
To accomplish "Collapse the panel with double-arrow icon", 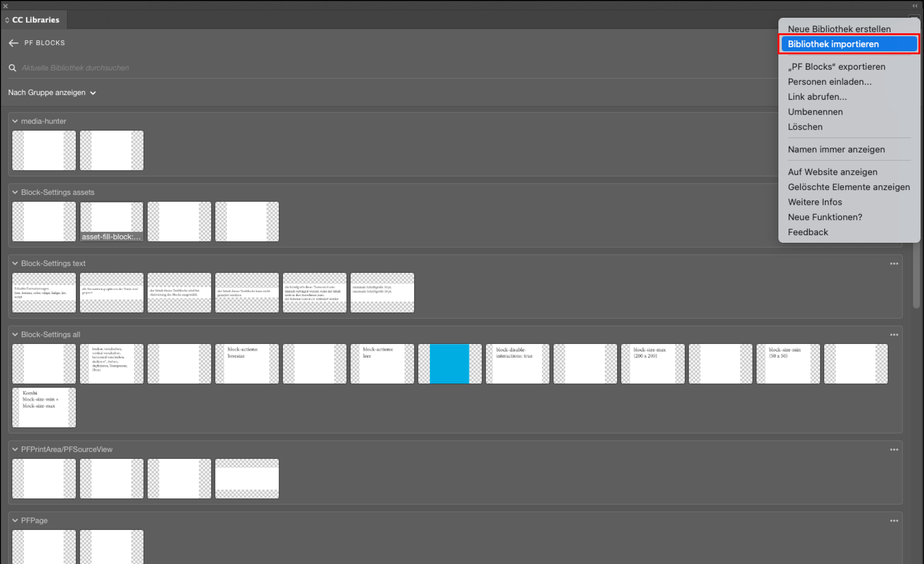I will [915, 6].
